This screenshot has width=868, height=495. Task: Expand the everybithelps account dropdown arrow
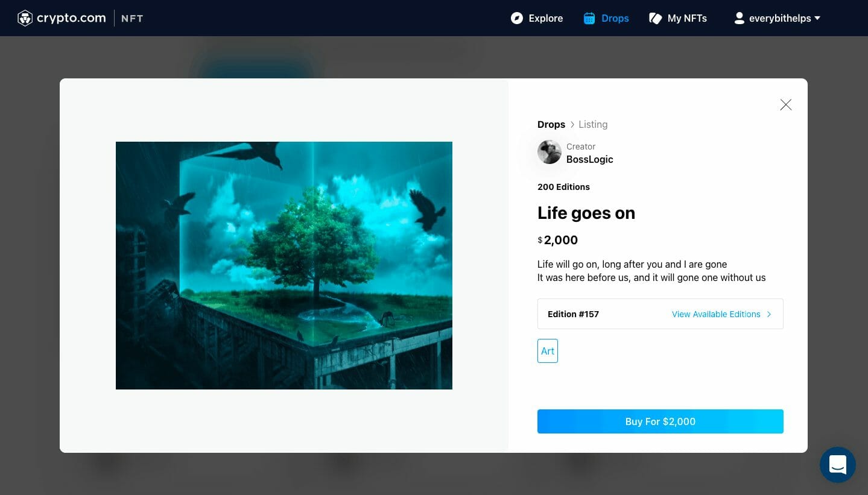[817, 18]
